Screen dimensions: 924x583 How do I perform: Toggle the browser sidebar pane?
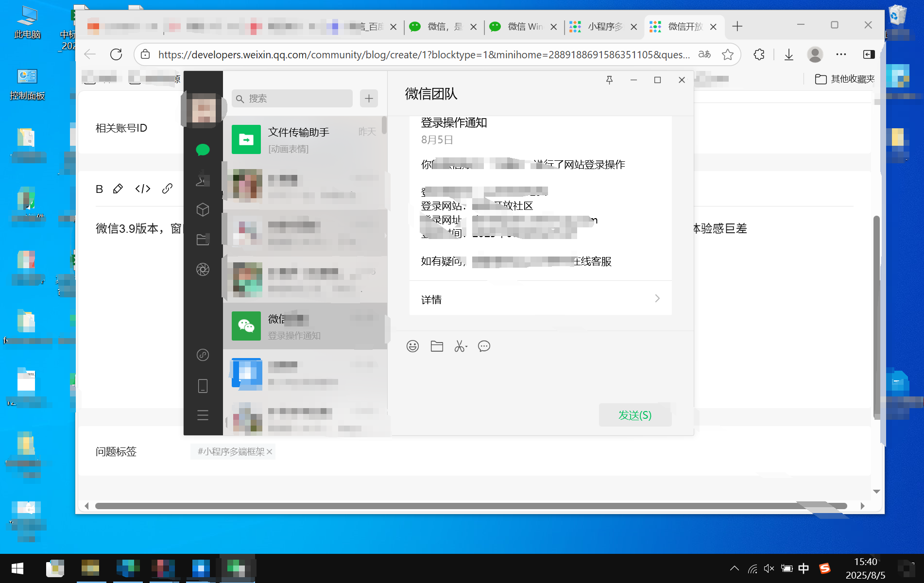pos(869,54)
